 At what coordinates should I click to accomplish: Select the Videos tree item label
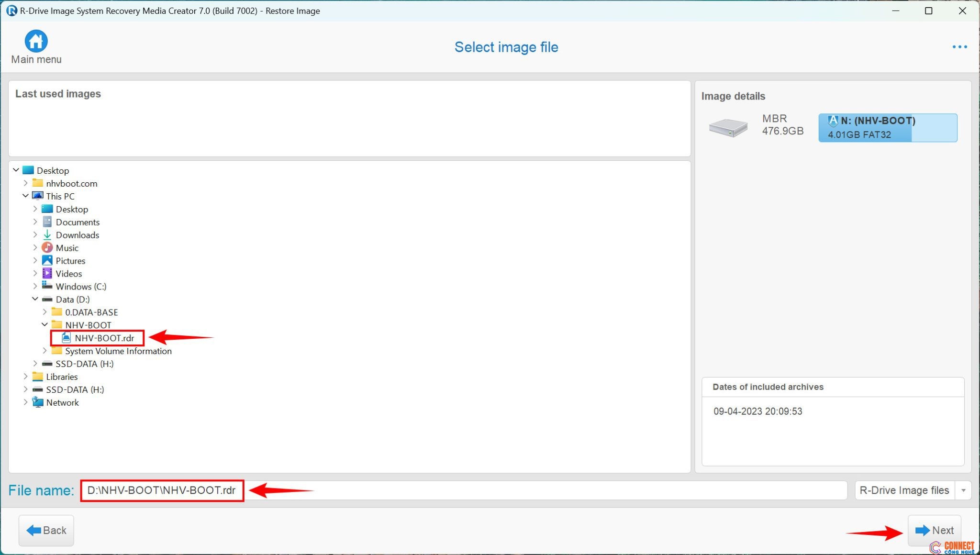tap(69, 274)
